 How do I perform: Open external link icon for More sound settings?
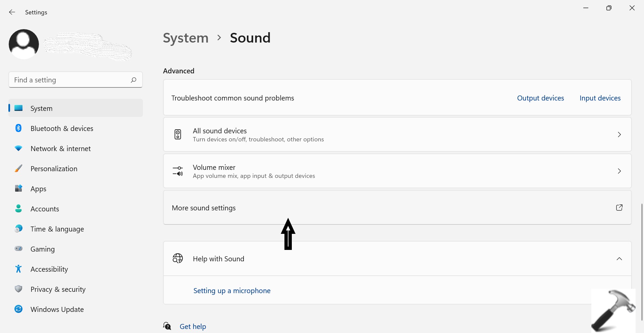(619, 208)
